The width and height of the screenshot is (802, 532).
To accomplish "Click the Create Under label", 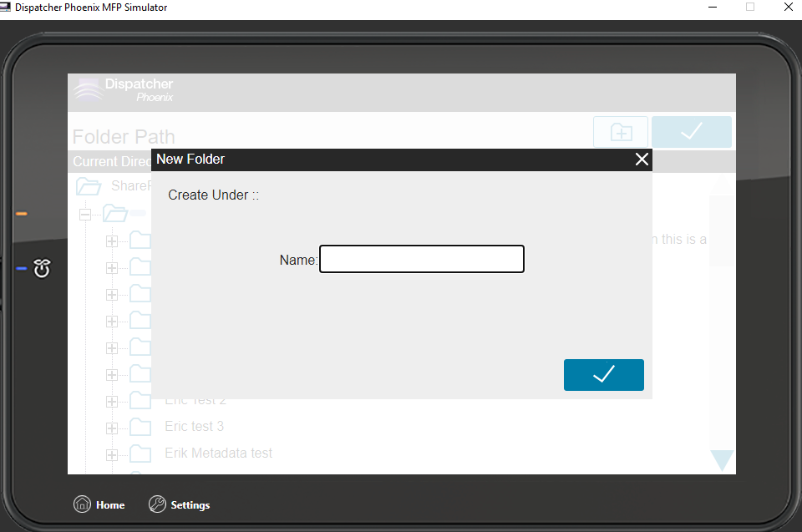I will [213, 195].
